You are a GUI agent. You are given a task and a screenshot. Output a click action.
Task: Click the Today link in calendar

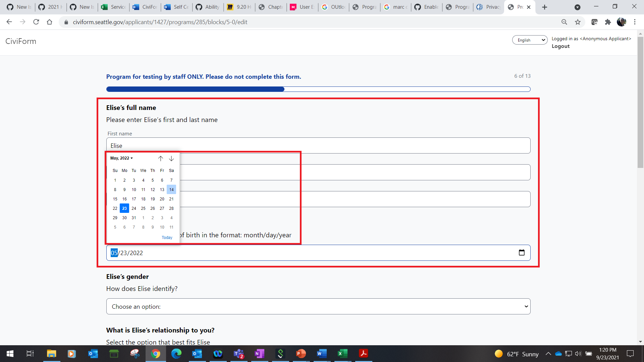[x=167, y=238]
